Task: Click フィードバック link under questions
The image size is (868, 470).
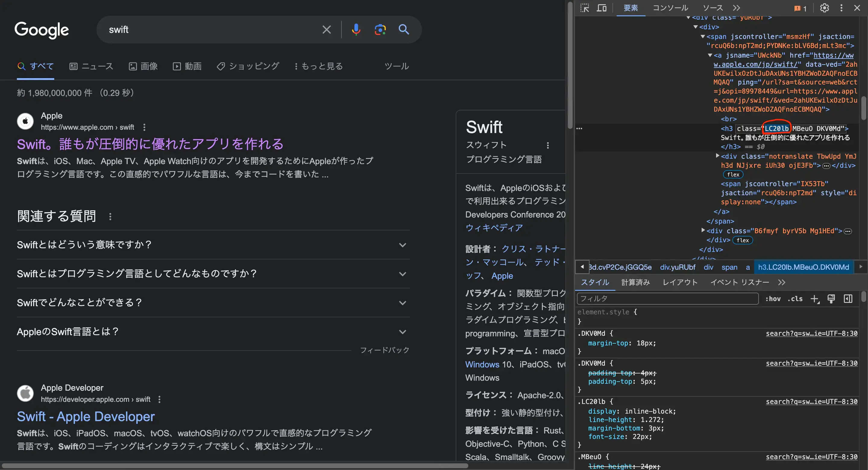Action: coord(385,350)
